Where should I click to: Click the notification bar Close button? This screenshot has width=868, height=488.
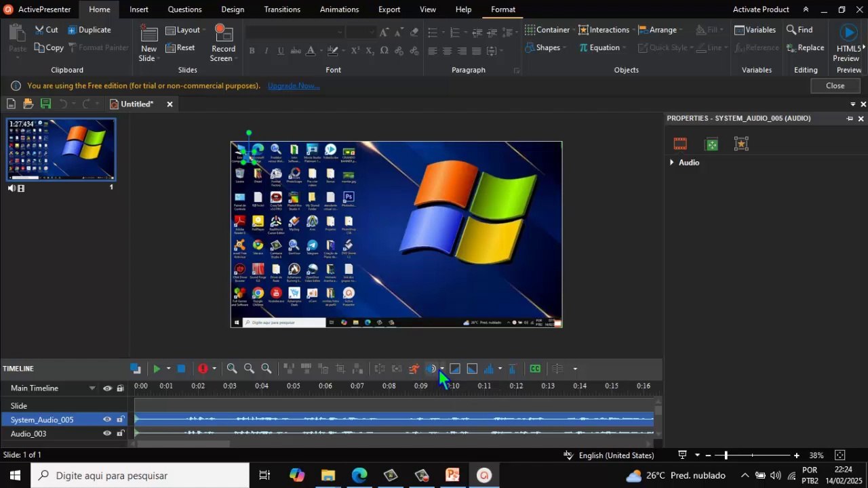tap(835, 86)
